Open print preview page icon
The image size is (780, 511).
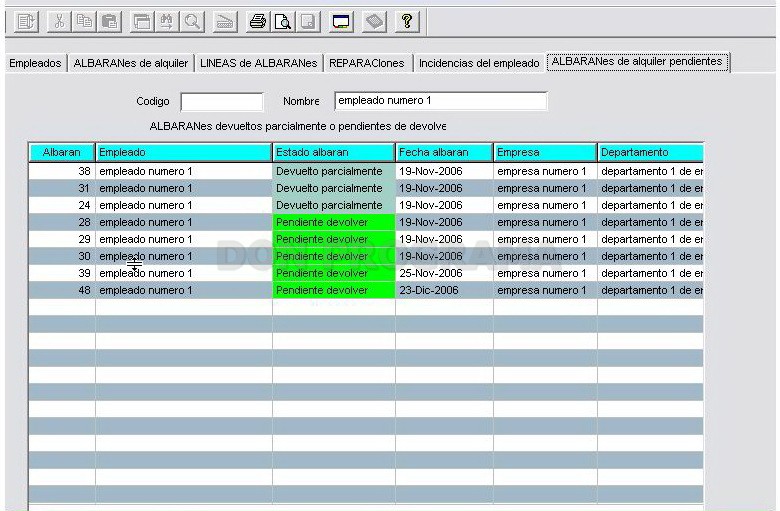pyautogui.click(x=283, y=22)
